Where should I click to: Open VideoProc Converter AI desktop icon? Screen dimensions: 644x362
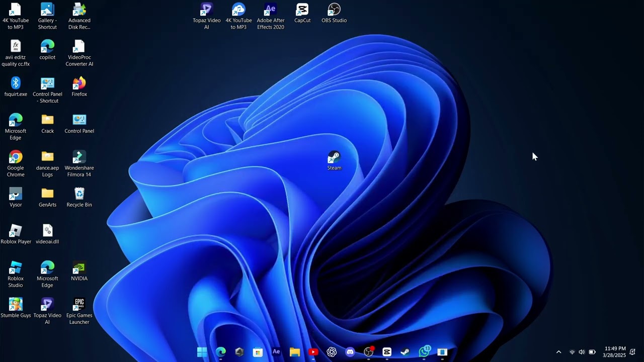click(x=79, y=53)
